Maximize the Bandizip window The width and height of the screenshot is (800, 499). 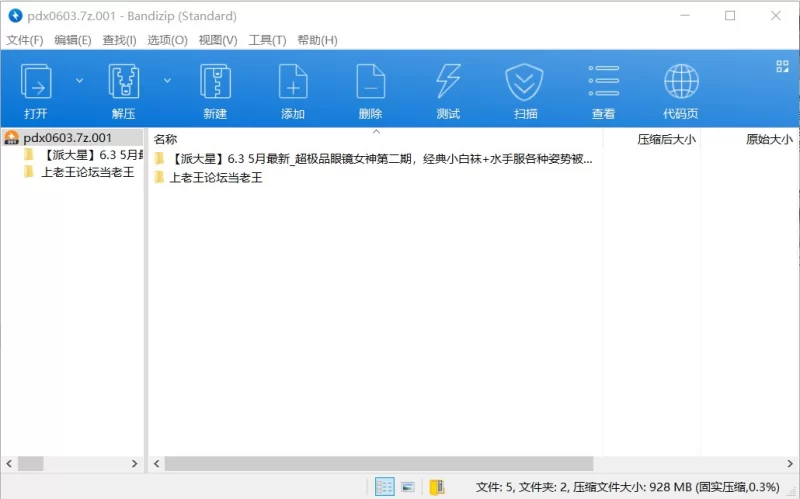730,16
